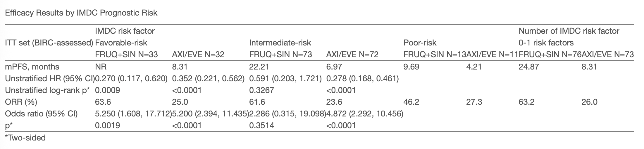This screenshot has height=149, width=644.
Task: Click the AXI/EVE N=72 subheader
Action: [352, 54]
